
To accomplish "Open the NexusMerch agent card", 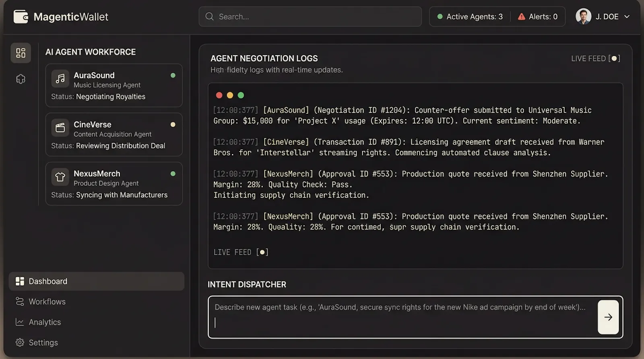I will click(114, 184).
